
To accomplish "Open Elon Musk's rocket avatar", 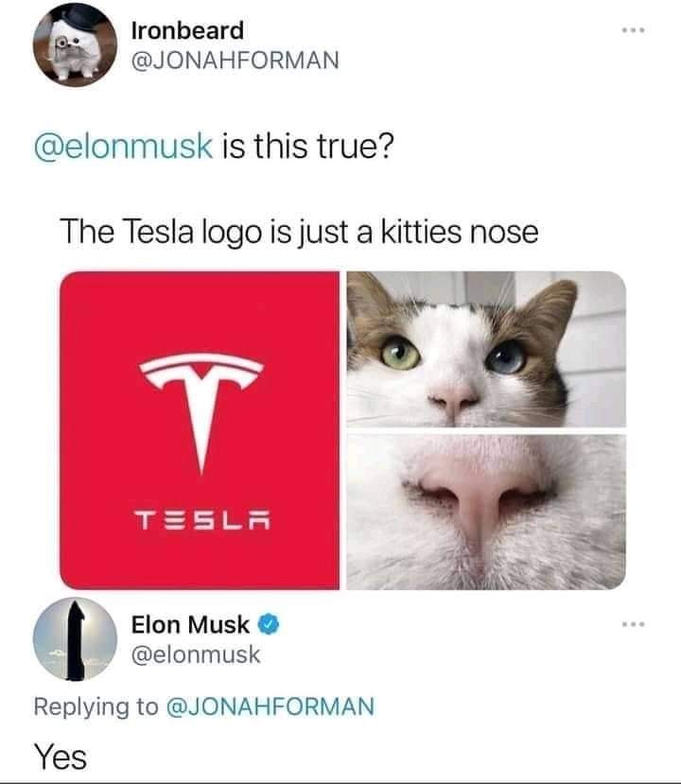I will pyautogui.click(x=75, y=639).
